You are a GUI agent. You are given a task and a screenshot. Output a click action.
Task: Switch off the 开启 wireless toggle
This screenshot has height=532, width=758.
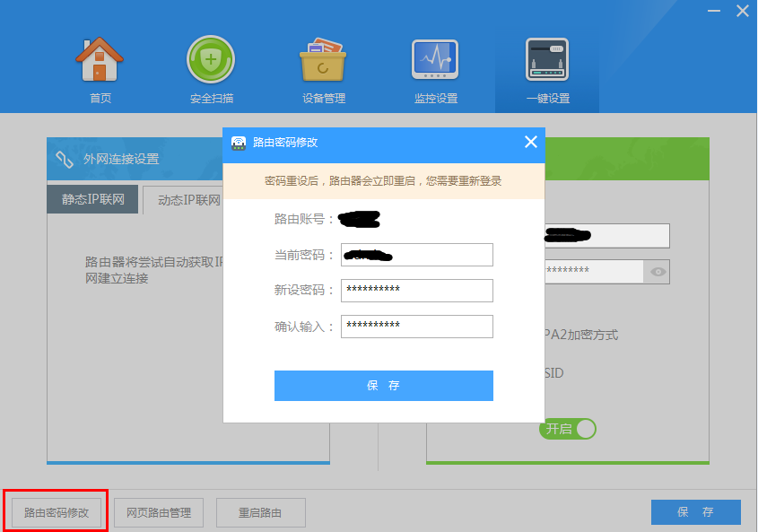[567, 429]
